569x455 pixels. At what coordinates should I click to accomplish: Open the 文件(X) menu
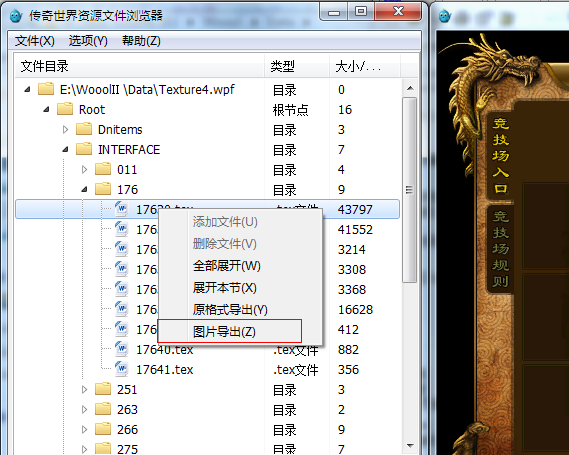pyautogui.click(x=34, y=41)
